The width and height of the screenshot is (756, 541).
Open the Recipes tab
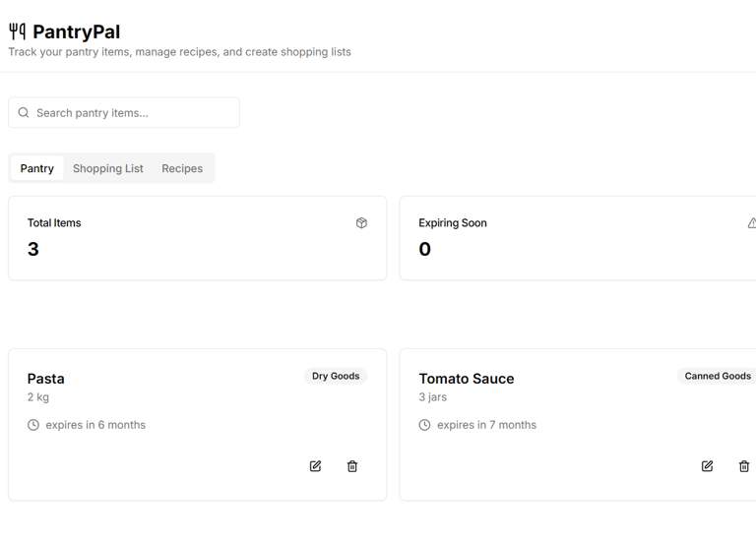coord(182,168)
